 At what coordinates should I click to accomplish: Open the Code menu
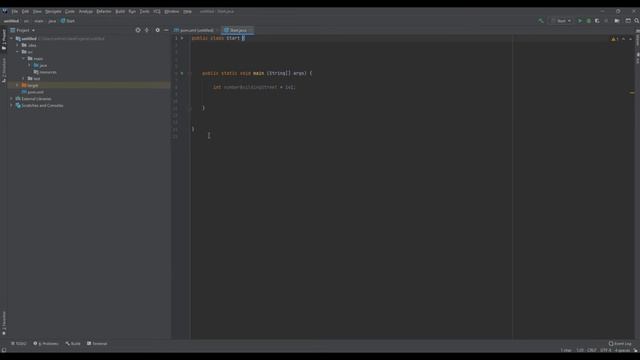tap(70, 11)
